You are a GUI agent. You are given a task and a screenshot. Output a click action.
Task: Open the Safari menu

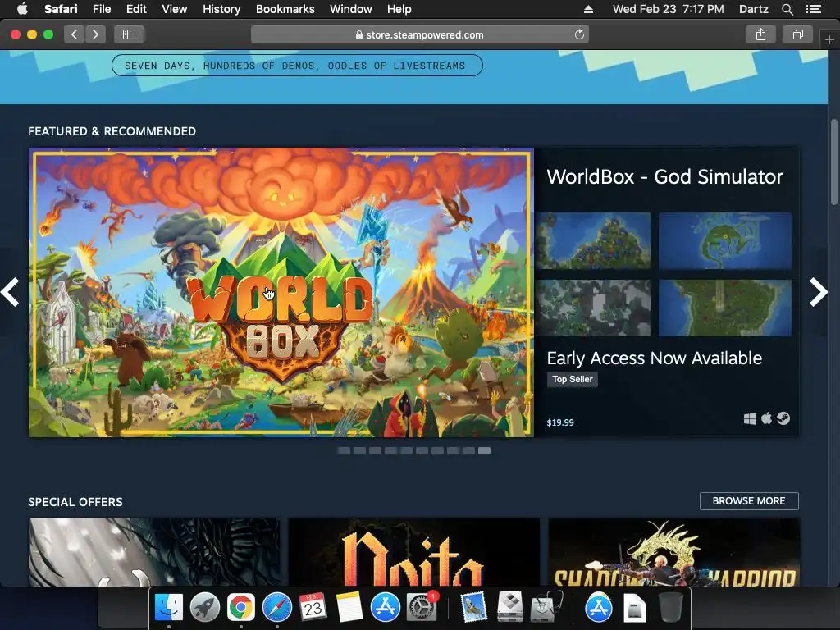tap(61, 9)
